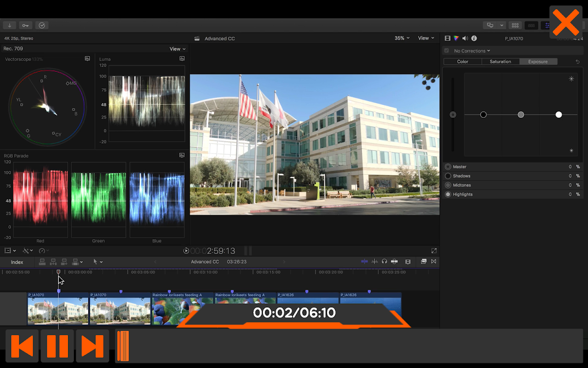
Task: Switch to the Saturation tab
Action: point(500,62)
